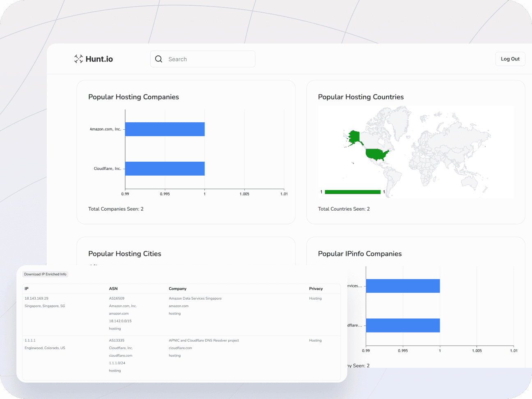Screen dimensions: 532x399
Task: Click the Popular Hosting Cities heading
Action: coord(125,254)
